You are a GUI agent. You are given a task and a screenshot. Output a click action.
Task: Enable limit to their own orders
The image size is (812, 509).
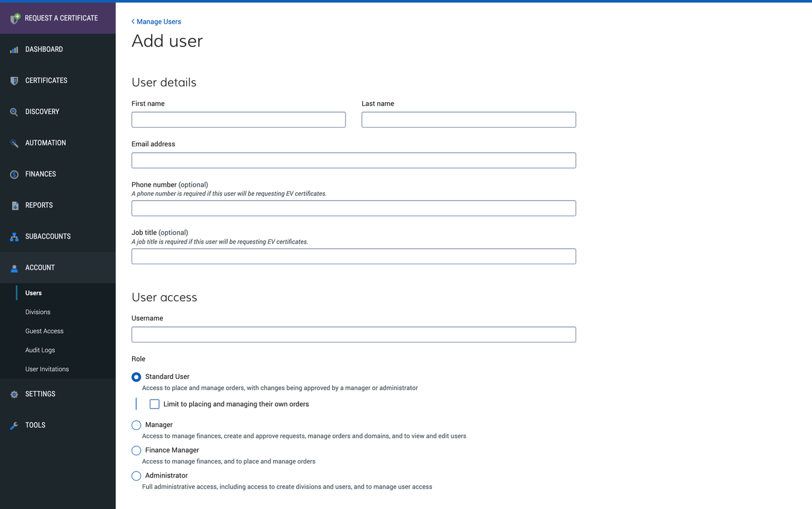pyautogui.click(x=155, y=404)
